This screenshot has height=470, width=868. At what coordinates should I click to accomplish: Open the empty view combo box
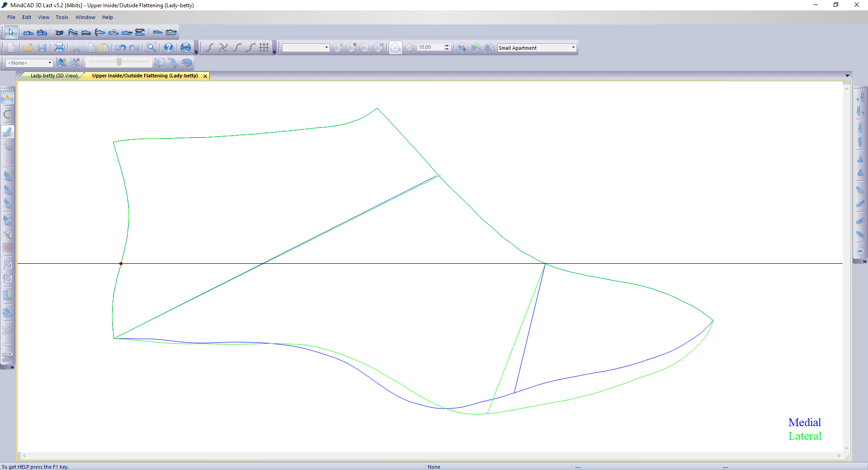tap(326, 47)
